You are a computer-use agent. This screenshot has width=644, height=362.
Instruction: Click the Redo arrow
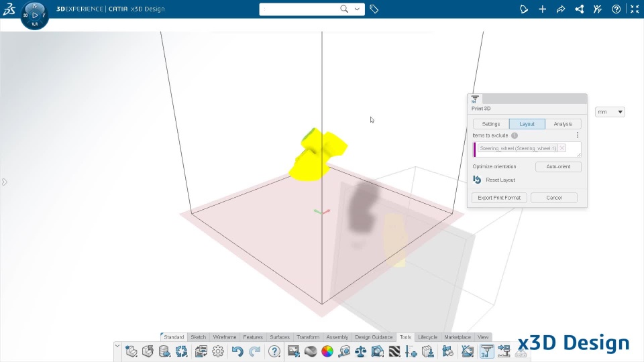click(255, 351)
